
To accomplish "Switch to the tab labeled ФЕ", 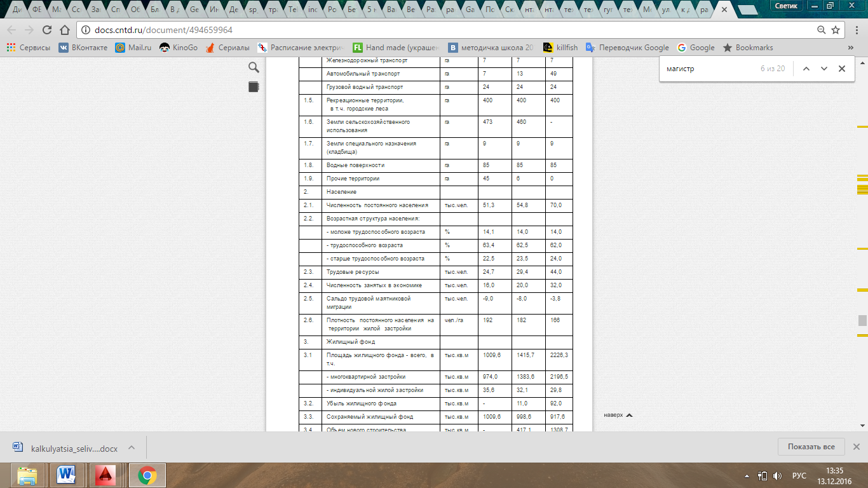I will (37, 11).
